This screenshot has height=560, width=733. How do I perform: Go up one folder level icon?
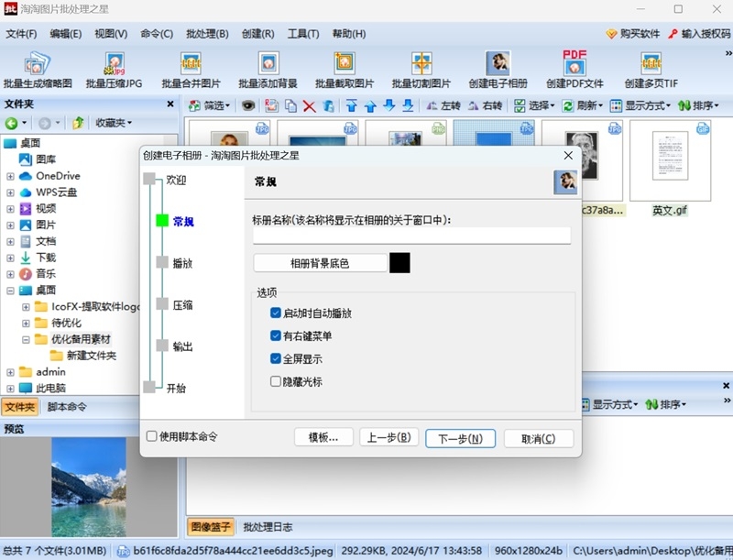click(x=78, y=123)
